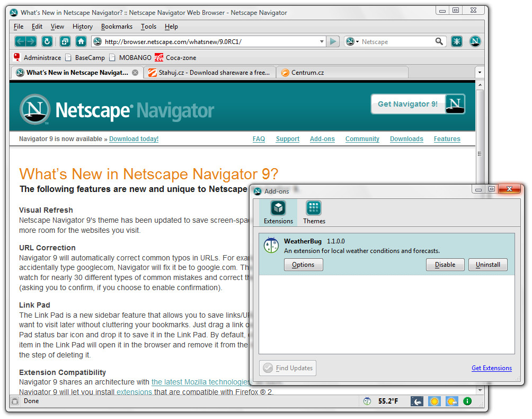Open the Help menu
The height and width of the screenshot is (419, 532).
tap(171, 27)
